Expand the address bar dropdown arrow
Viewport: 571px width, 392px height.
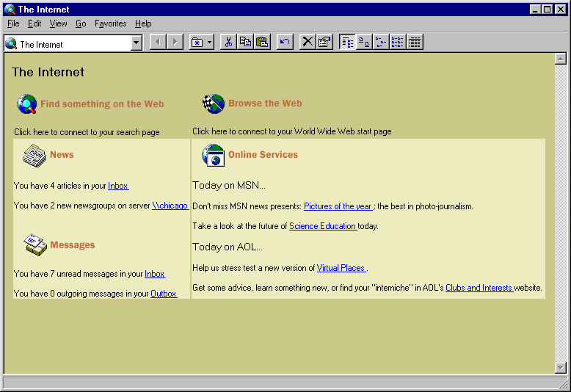[137, 43]
